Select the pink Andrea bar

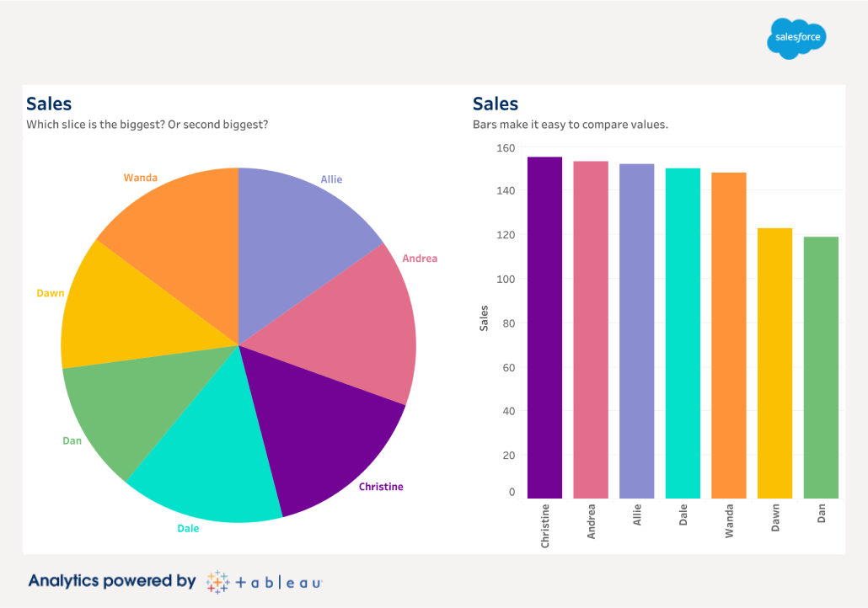tap(591, 330)
